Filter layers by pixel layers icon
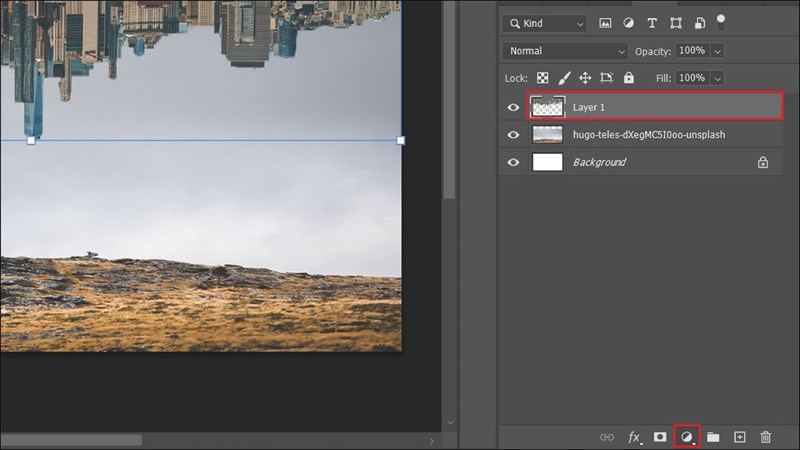 605,23
